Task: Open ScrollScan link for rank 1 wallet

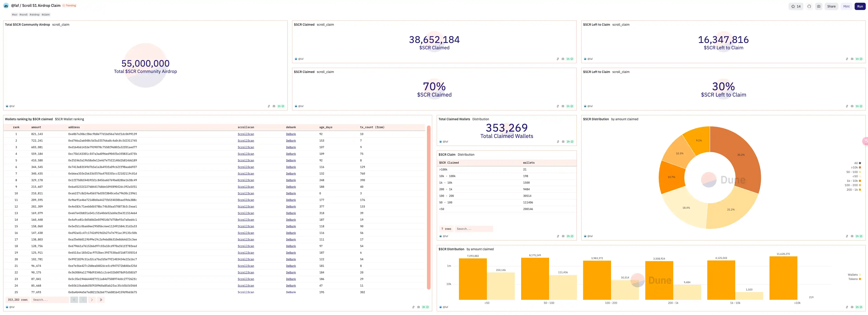Action: tap(246, 134)
